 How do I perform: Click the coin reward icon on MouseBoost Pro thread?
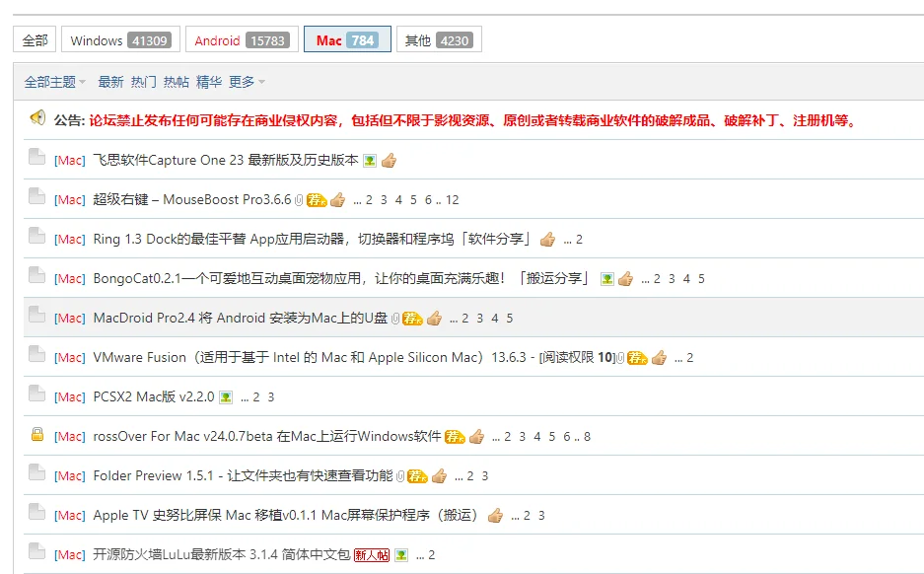pos(317,199)
